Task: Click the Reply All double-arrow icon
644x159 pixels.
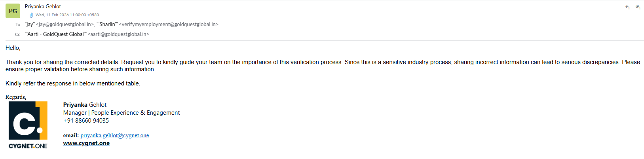Action: (x=638, y=7)
